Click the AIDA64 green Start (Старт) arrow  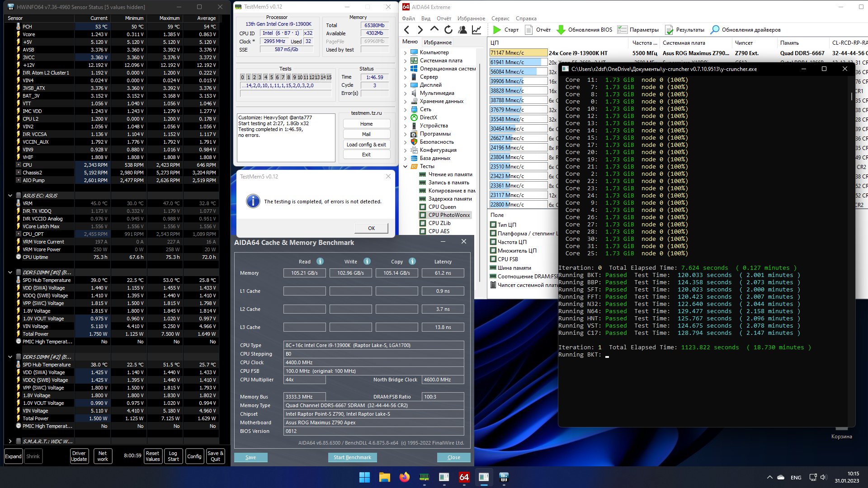497,30
